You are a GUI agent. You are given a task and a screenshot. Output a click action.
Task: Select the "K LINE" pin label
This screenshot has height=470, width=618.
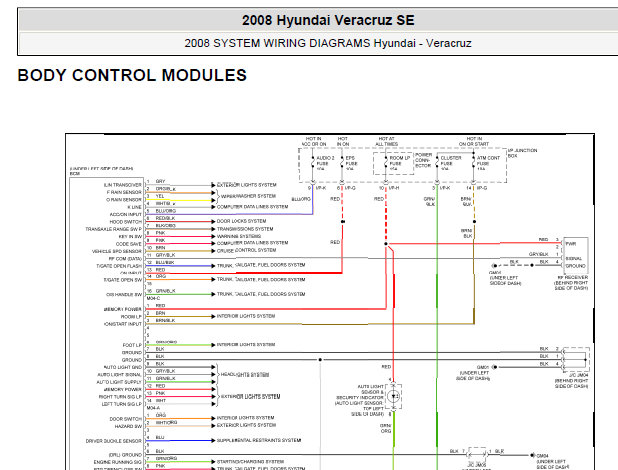tap(134, 207)
